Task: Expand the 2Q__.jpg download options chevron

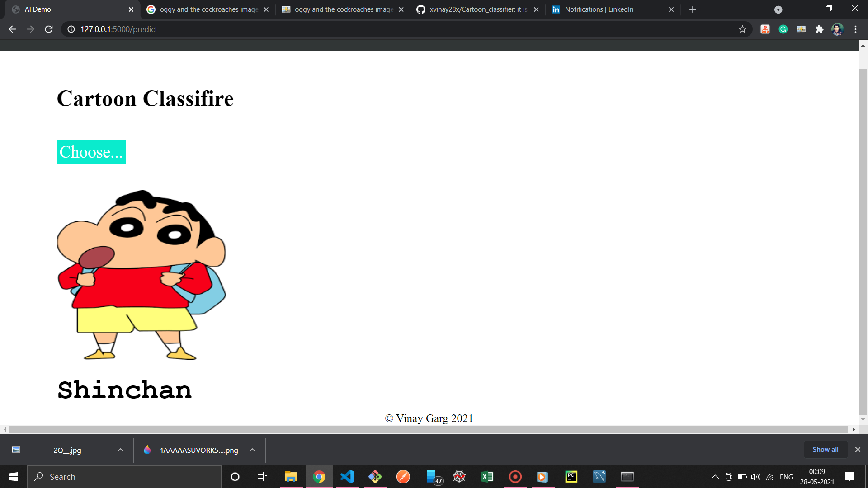Action: [x=120, y=450]
